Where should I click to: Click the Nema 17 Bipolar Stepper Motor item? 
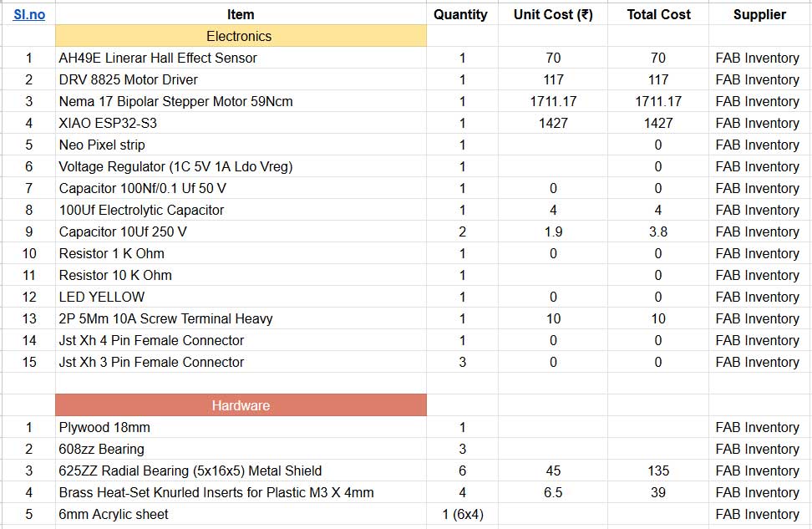pyautogui.click(x=175, y=101)
